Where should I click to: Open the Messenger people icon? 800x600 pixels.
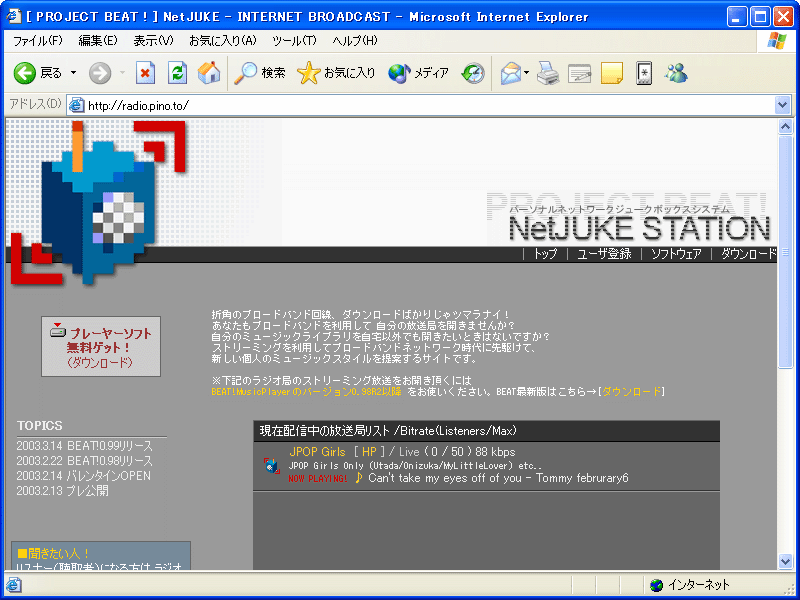(x=676, y=73)
